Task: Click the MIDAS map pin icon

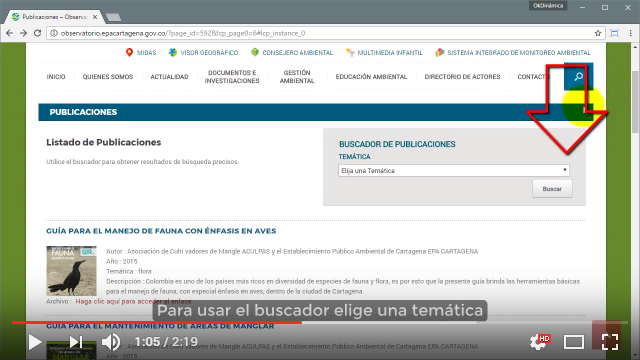Action: tap(129, 53)
